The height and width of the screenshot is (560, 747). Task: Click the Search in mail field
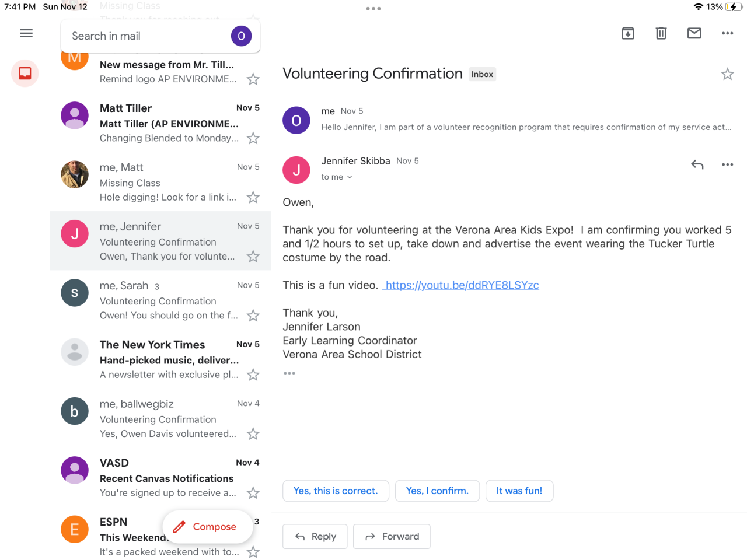pyautogui.click(x=146, y=36)
